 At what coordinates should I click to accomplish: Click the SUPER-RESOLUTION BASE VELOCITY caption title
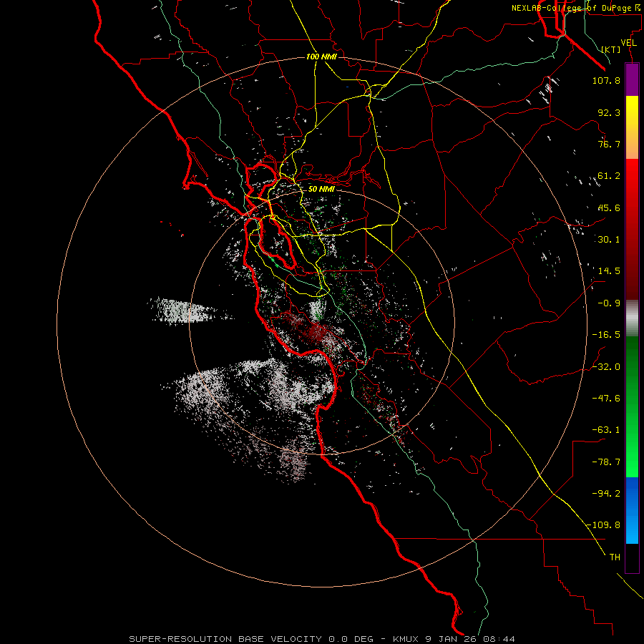click(225, 639)
